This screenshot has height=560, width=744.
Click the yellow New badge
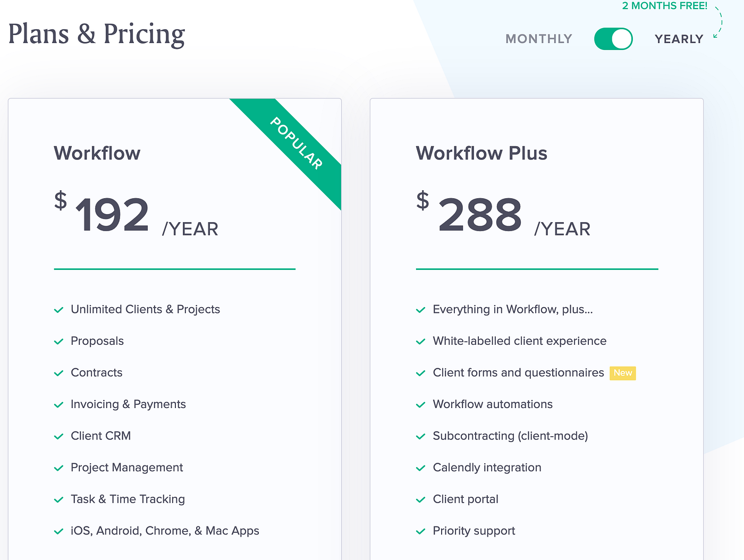(x=623, y=373)
